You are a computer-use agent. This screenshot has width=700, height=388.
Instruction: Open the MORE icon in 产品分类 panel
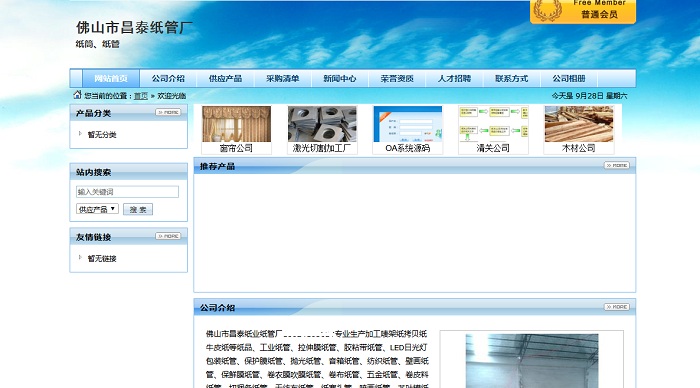click(168, 112)
